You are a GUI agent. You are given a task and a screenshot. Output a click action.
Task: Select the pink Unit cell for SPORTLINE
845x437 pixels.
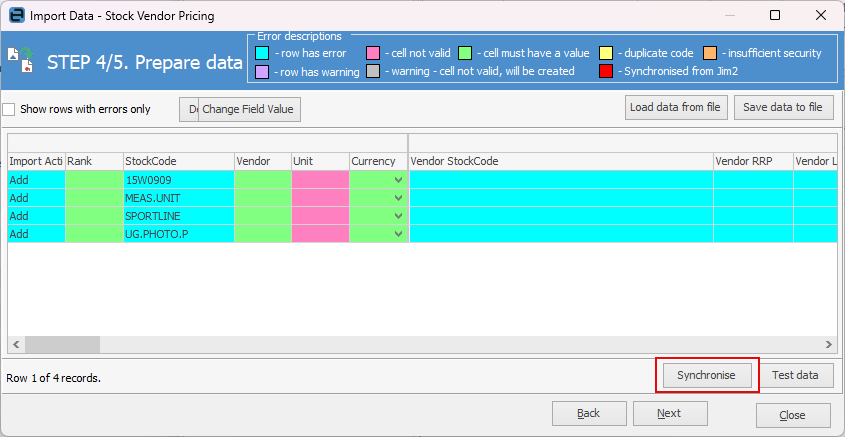pyautogui.click(x=320, y=216)
